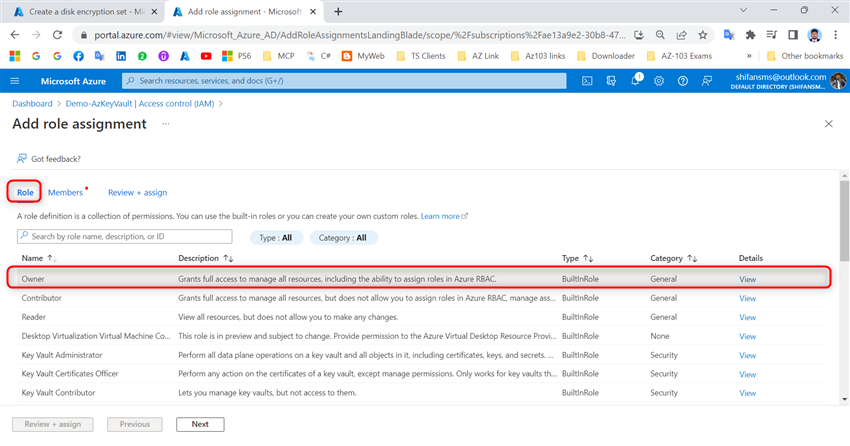Click the browser zoom magnifier icon
Viewport: 850px width, 446px height.
pos(660,35)
